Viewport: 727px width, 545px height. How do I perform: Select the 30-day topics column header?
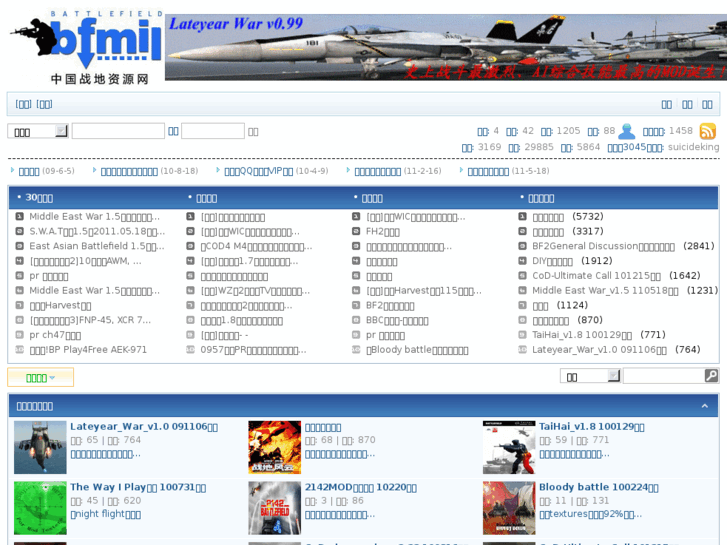coord(39,198)
